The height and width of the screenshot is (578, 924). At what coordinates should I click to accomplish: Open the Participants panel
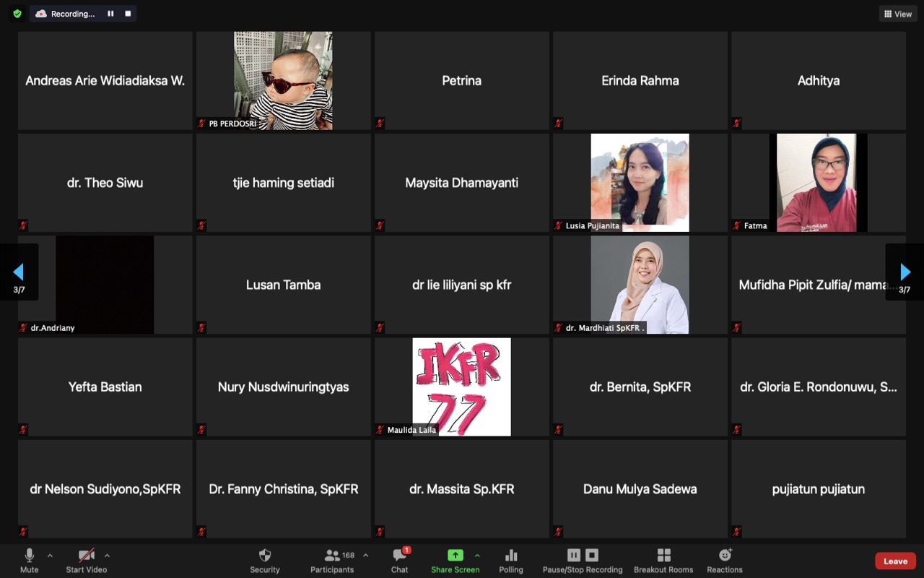coord(333,560)
